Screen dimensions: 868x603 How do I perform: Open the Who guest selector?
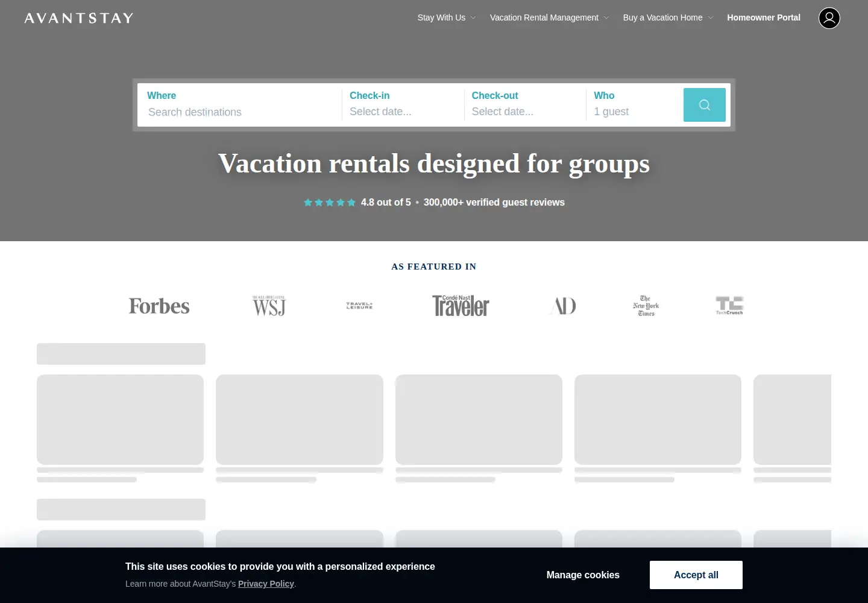pos(634,105)
